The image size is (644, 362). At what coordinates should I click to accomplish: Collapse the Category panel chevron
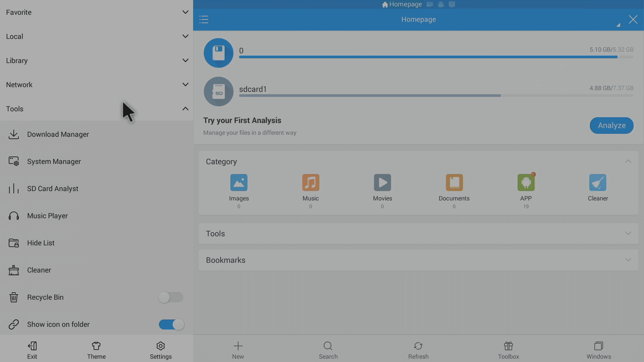pos(628,161)
